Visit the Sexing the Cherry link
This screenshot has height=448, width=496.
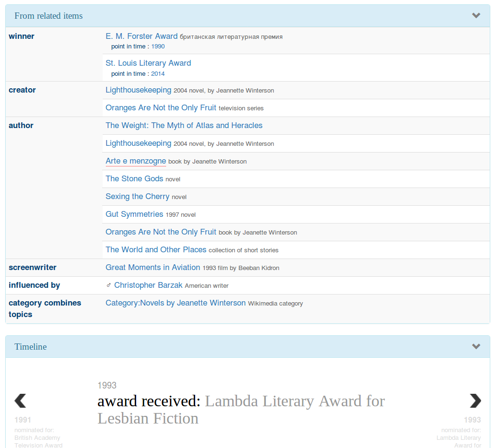137,196
